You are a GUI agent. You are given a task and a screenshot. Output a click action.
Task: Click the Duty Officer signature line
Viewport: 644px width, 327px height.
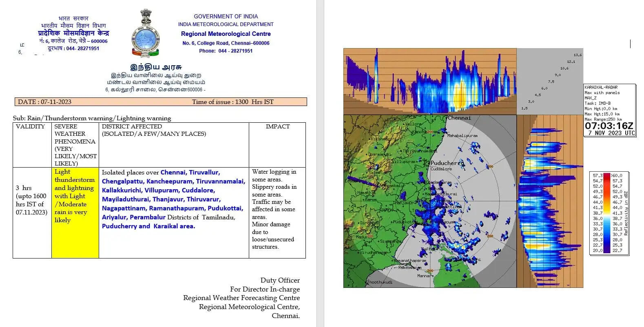(280, 281)
